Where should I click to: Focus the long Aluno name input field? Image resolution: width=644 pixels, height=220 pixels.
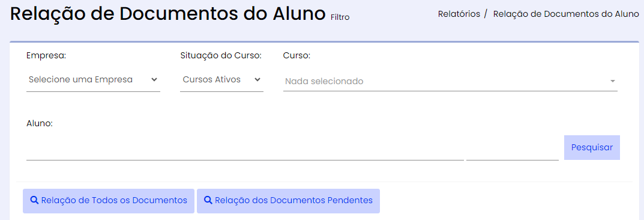[x=245, y=149]
